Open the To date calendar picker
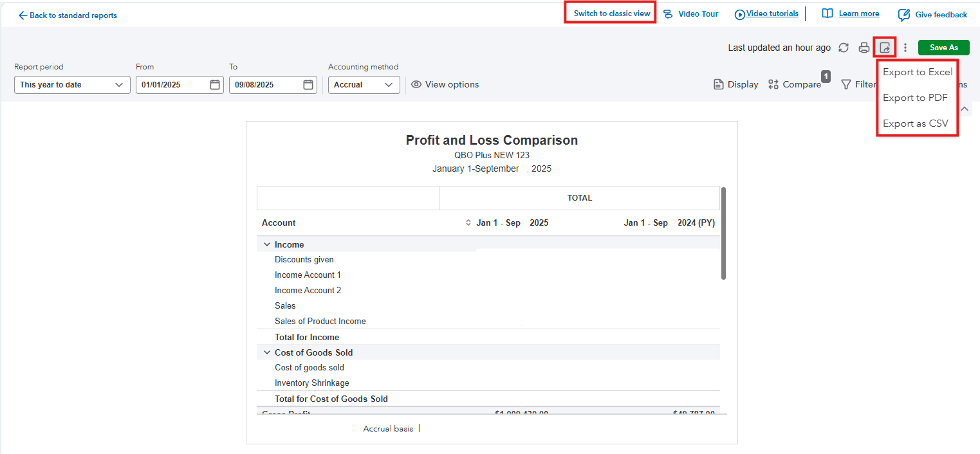Image resolution: width=980 pixels, height=454 pixels. tap(308, 85)
